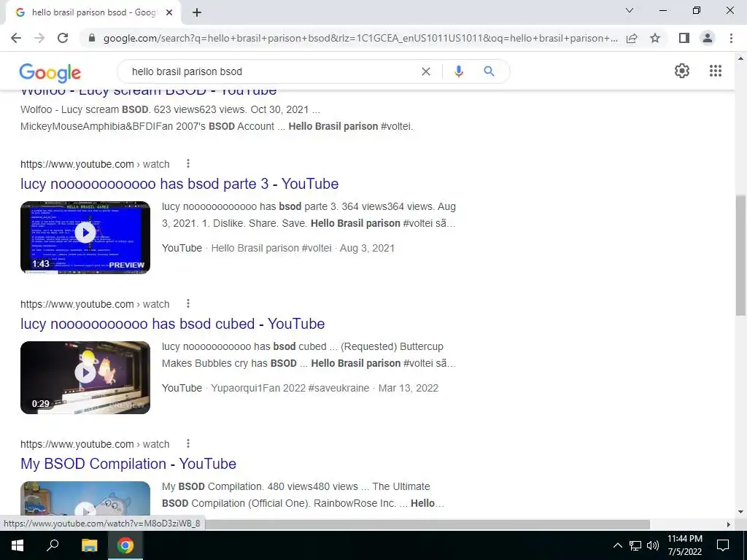Go to Google home via logo
The width and height of the screenshot is (747, 560).
[50, 73]
